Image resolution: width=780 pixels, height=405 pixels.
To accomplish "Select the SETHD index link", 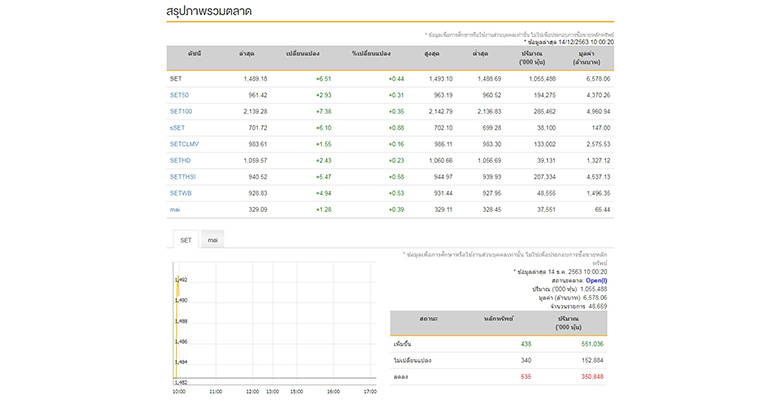I will [180, 160].
